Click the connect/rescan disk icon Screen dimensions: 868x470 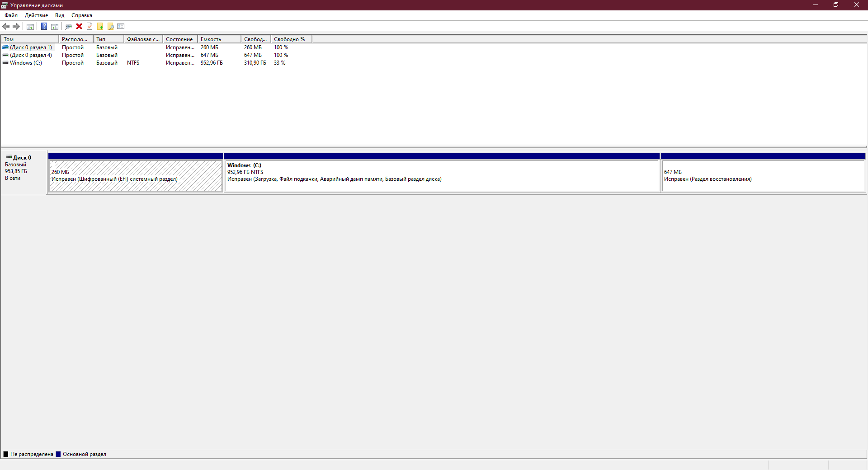[69, 26]
